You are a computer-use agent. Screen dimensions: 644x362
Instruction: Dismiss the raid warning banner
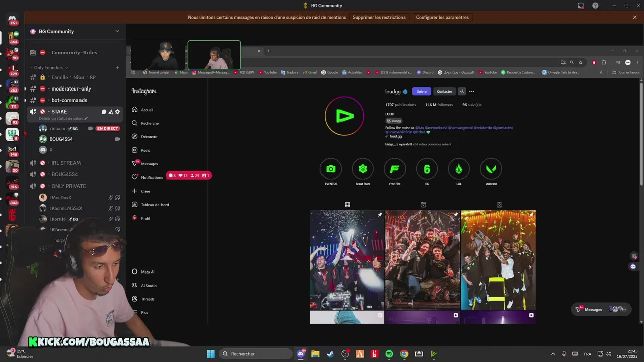(635, 17)
